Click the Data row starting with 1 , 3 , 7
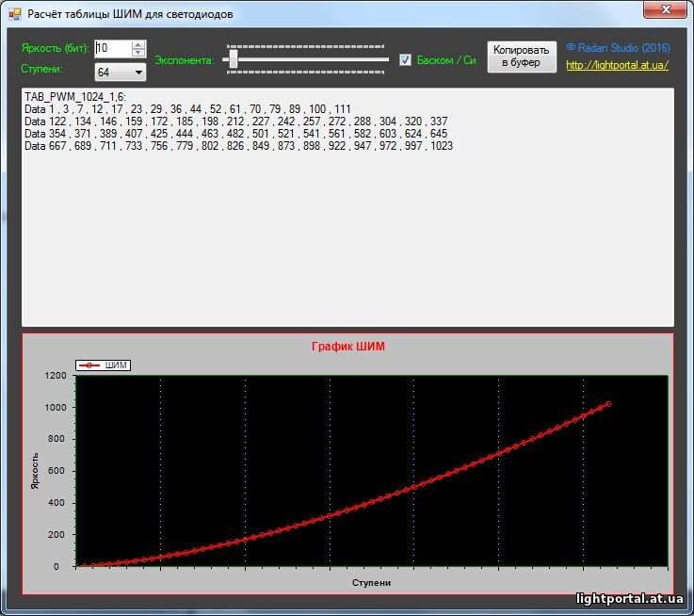 187,109
